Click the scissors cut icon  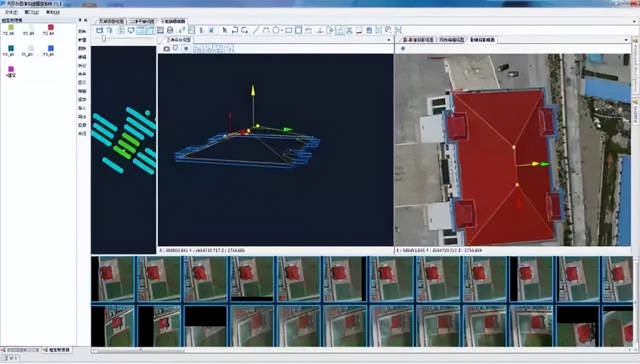[x=349, y=30]
